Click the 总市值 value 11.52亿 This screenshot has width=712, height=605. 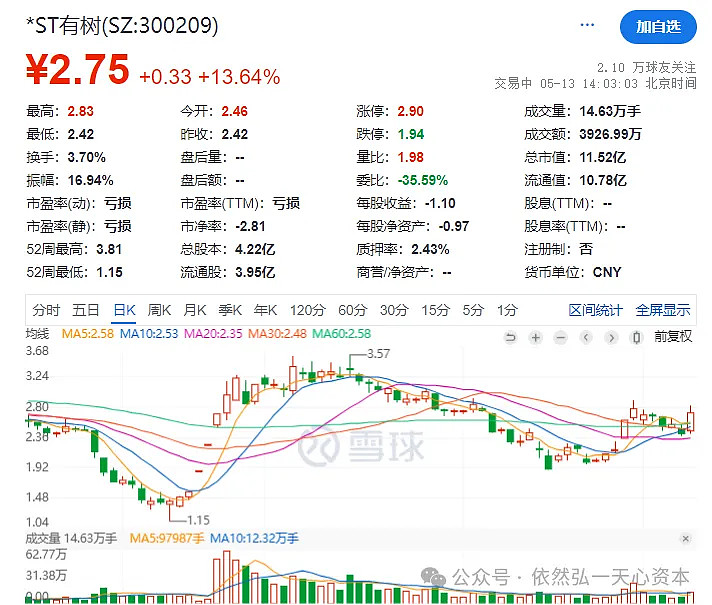coord(603,158)
